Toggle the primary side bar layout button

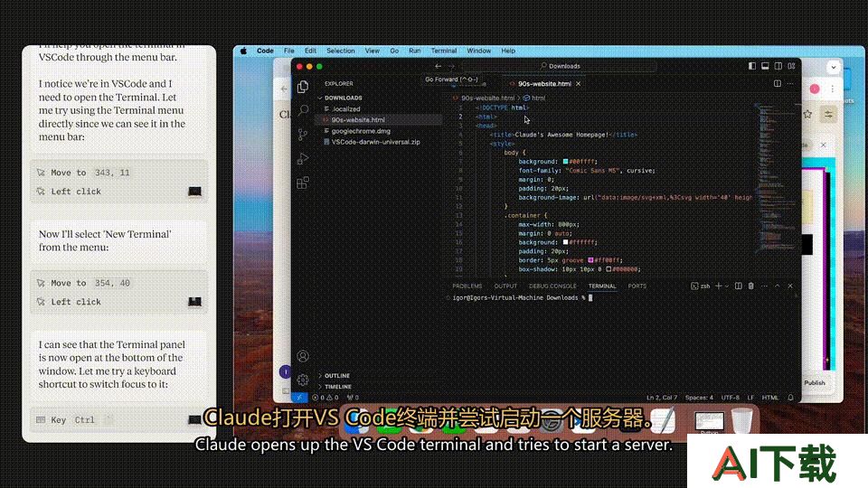(751, 66)
